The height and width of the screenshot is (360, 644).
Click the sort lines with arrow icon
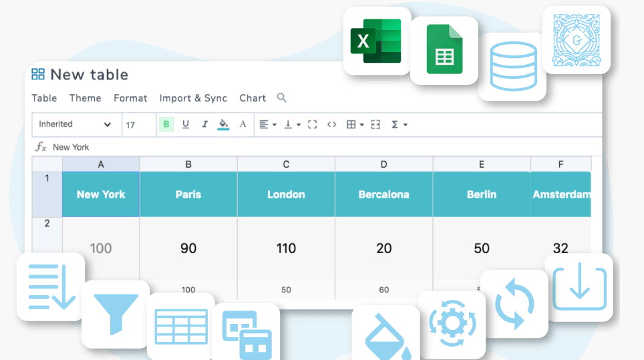[51, 287]
